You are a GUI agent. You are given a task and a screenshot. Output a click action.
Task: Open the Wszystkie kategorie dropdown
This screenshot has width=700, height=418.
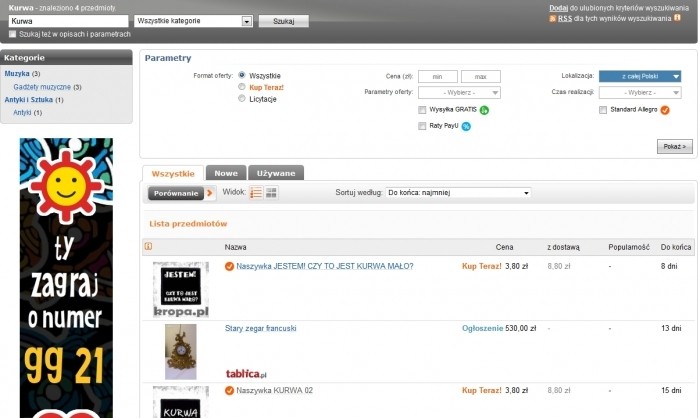pos(193,20)
